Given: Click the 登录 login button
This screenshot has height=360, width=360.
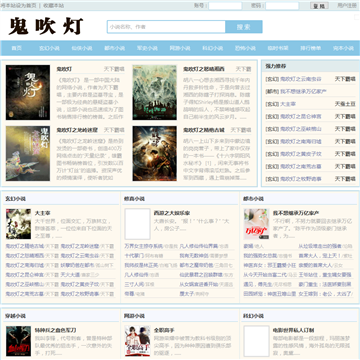Looking at the screenshot, I should click(x=319, y=6).
